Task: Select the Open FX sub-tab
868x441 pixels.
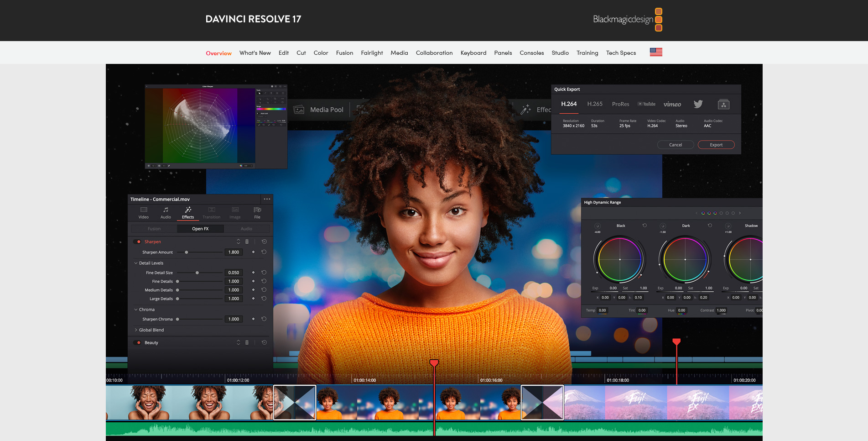Action: 200,229
